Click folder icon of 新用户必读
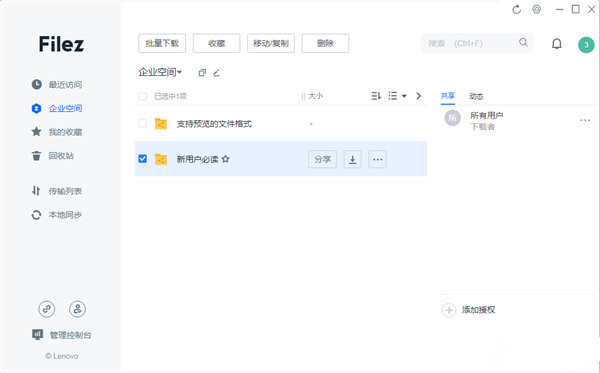Image resolution: width=600 pixels, height=373 pixels. coord(161,159)
